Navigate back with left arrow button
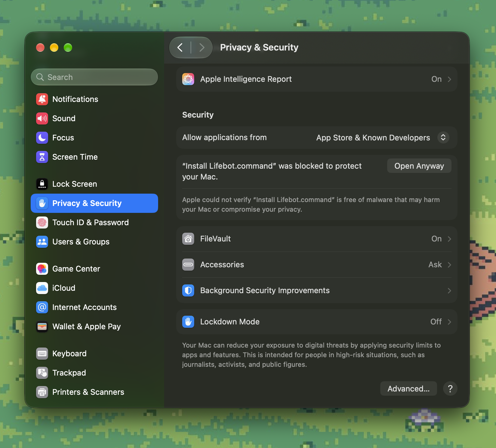Screen dimensions: 496x448 tap(180, 47)
